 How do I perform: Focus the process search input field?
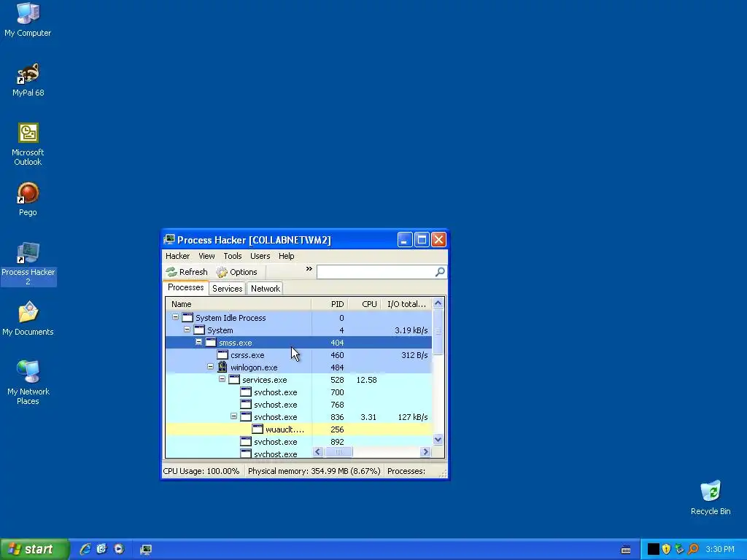point(376,272)
